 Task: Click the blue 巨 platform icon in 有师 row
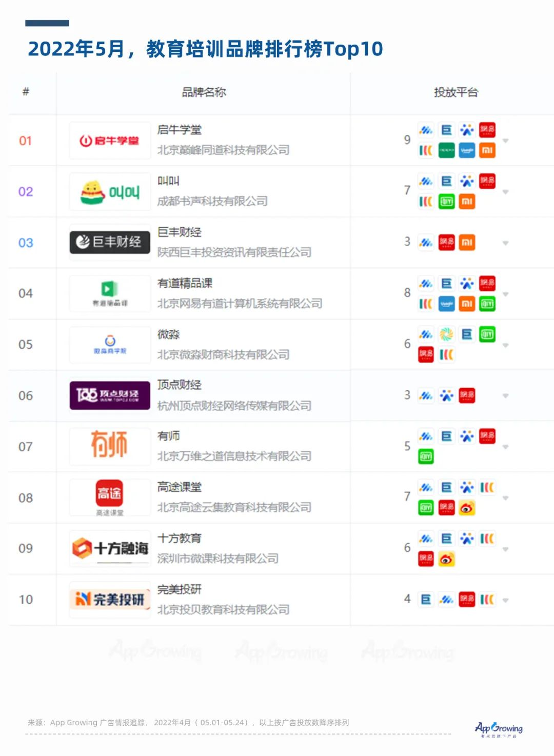point(446,436)
